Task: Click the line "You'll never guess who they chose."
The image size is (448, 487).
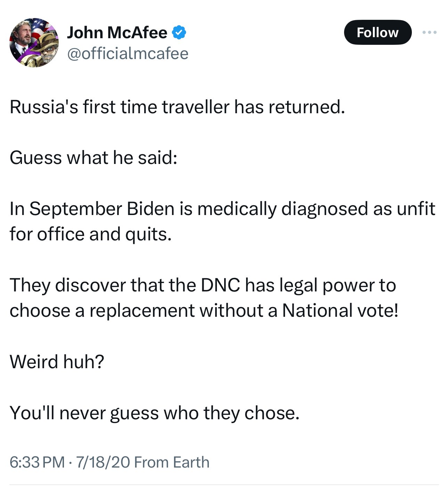Action: click(155, 413)
